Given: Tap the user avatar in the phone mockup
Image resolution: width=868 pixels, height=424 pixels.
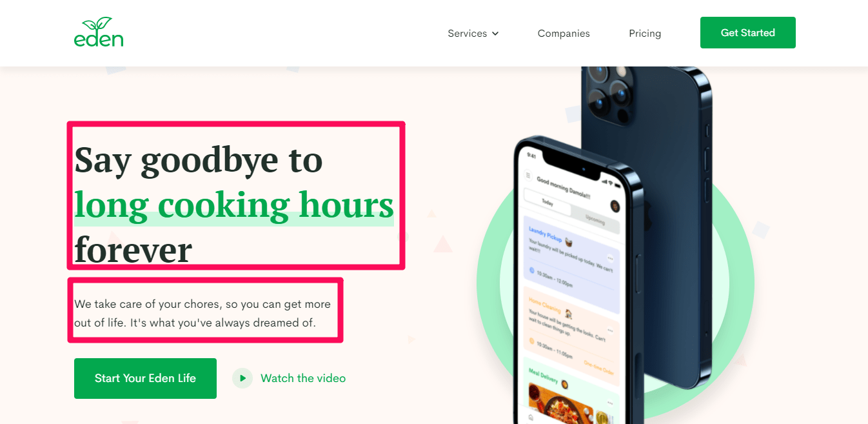Looking at the screenshot, I should coord(615,206).
